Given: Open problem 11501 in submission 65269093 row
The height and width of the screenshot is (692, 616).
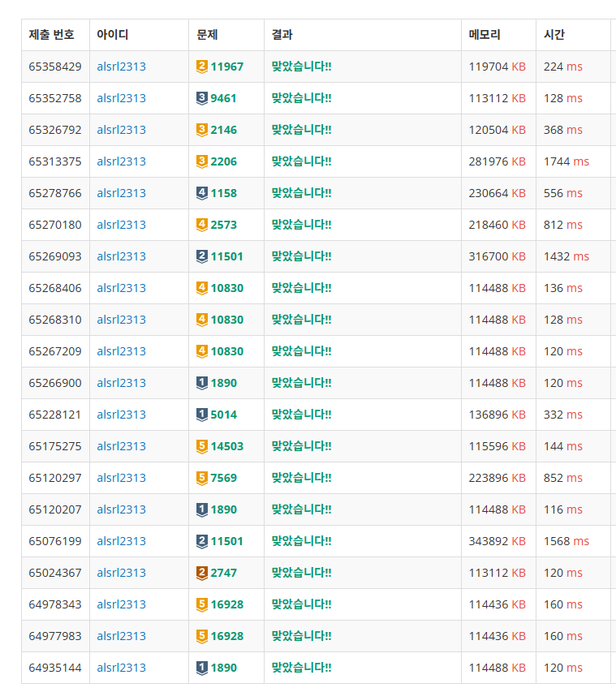Looking at the screenshot, I should pyautogui.click(x=227, y=256).
